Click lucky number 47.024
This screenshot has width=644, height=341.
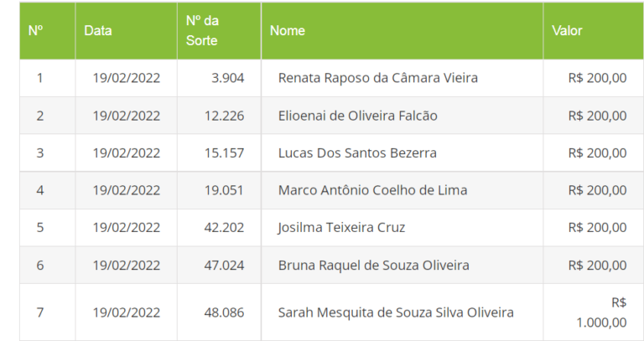click(x=225, y=266)
